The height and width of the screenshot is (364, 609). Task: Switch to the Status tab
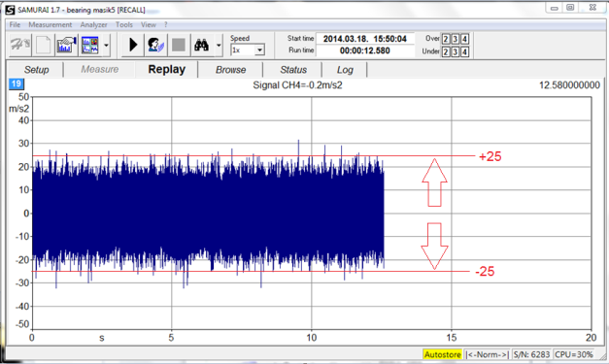click(x=293, y=70)
